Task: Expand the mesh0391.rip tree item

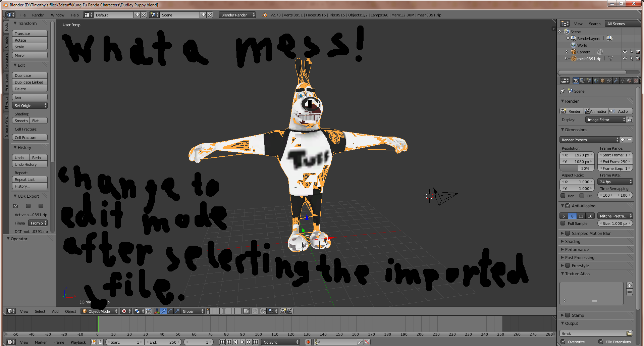Action: 566,58
